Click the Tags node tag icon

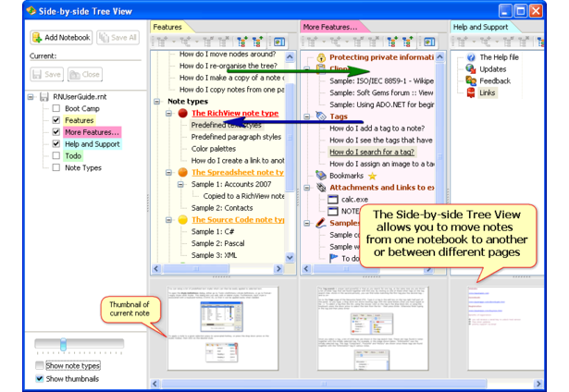tap(321, 116)
